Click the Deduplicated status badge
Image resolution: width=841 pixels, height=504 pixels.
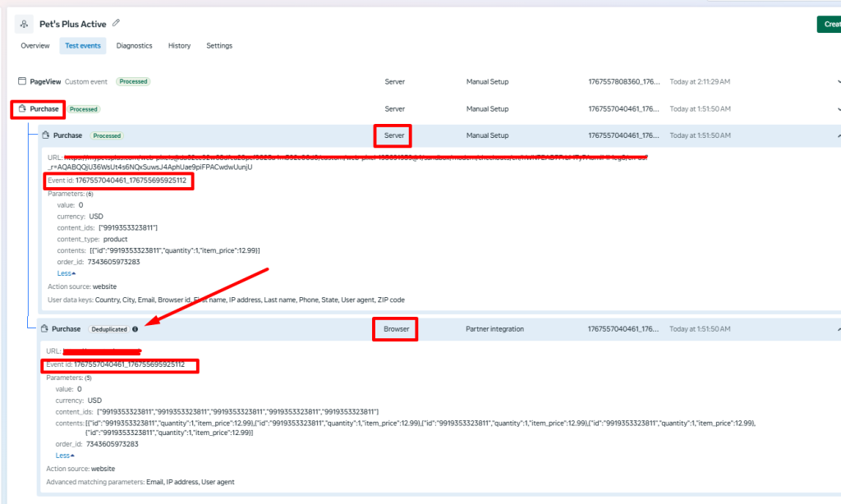click(x=109, y=329)
